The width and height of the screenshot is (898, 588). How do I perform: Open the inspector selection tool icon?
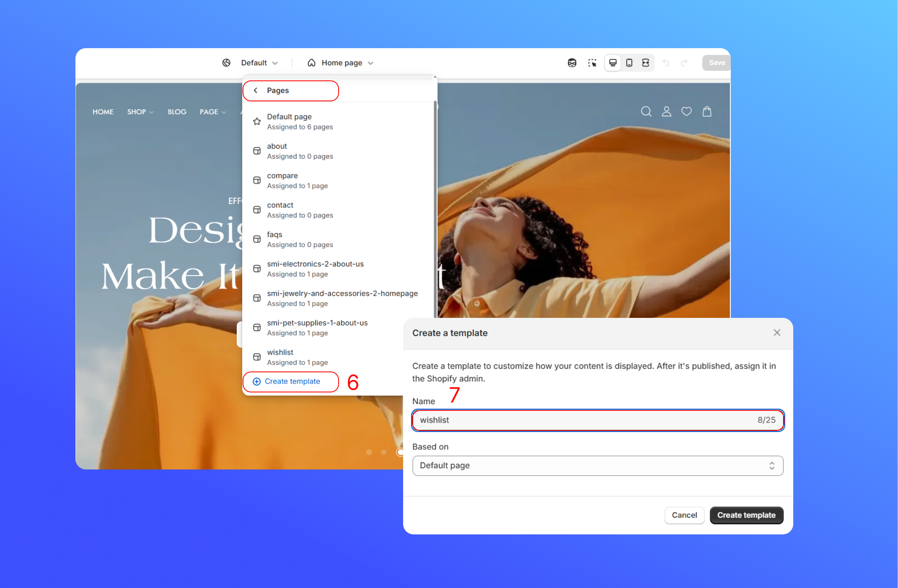(592, 63)
